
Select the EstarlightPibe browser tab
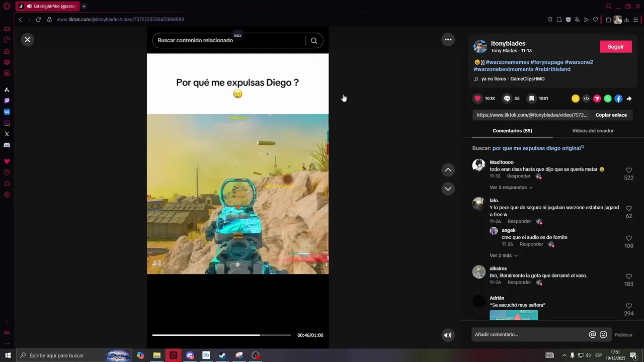(48, 7)
